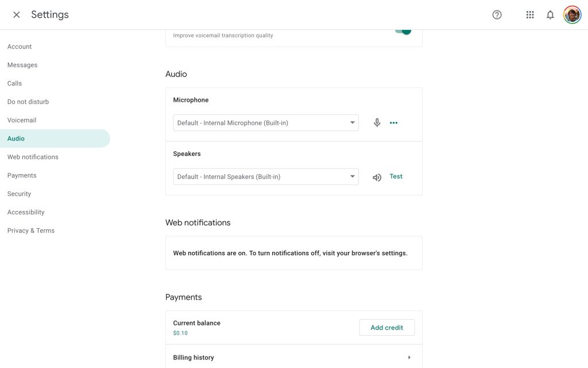Close Settings with the X icon

(x=17, y=15)
